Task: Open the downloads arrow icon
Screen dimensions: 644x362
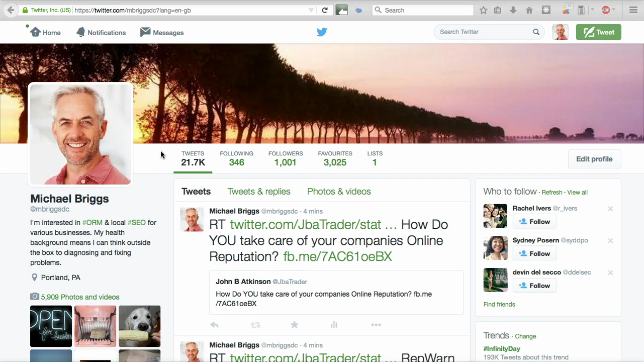Action: pyautogui.click(x=513, y=10)
